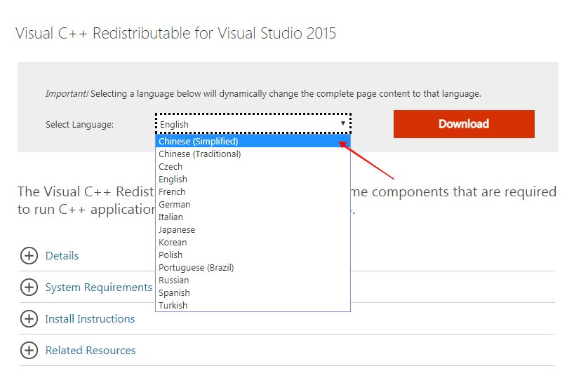Image resolution: width=581 pixels, height=392 pixels.
Task: Select Chinese (Traditional) language option
Action: [x=200, y=154]
